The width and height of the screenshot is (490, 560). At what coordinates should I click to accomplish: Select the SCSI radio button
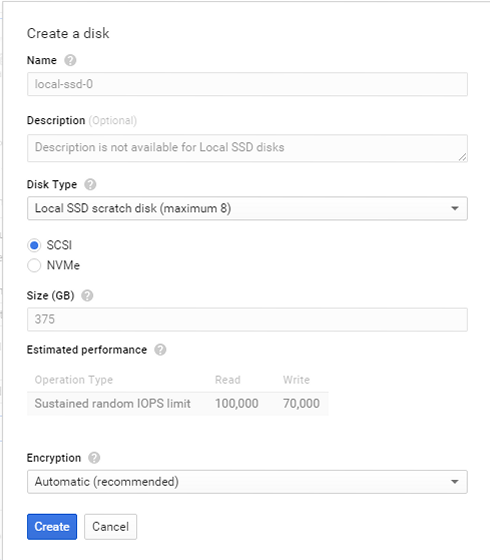34,245
